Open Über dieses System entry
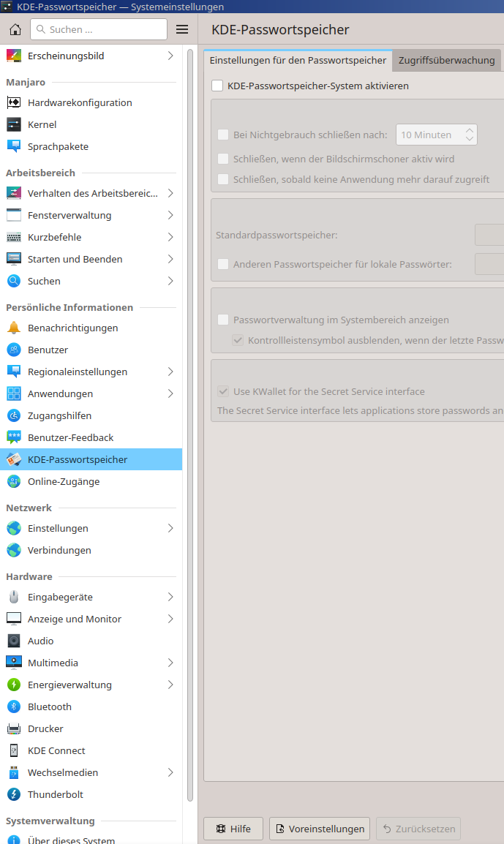This screenshot has width=504, height=844. pos(91,840)
